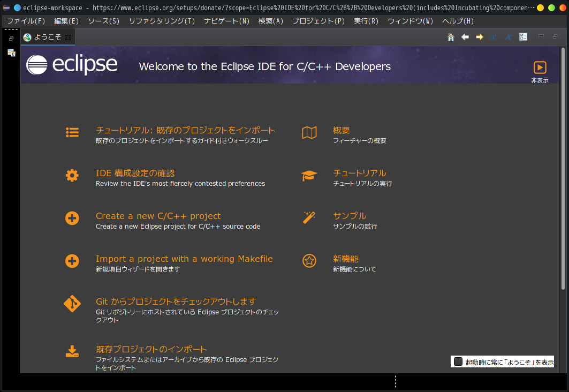This screenshot has width=569, height=392.
Task: Click the download icon for 既存プロジェクトのインポート
Action: point(72,351)
